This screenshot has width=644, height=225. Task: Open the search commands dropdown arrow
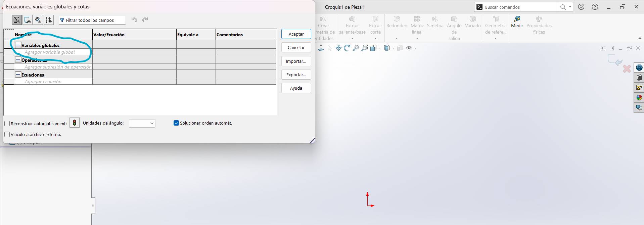click(570, 7)
